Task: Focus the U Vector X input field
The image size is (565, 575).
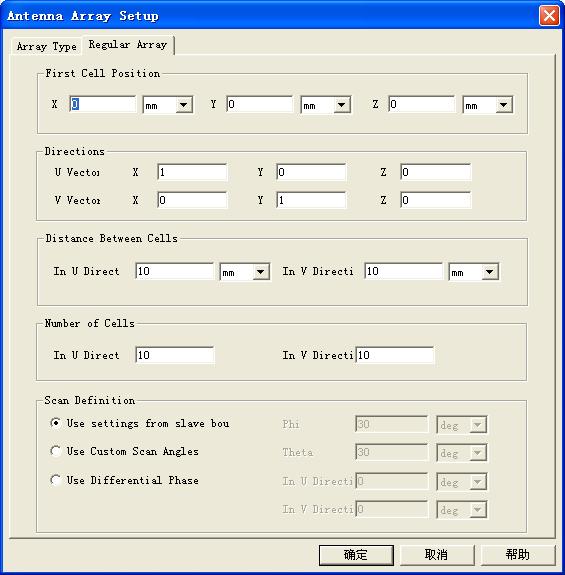Action: [x=192, y=172]
